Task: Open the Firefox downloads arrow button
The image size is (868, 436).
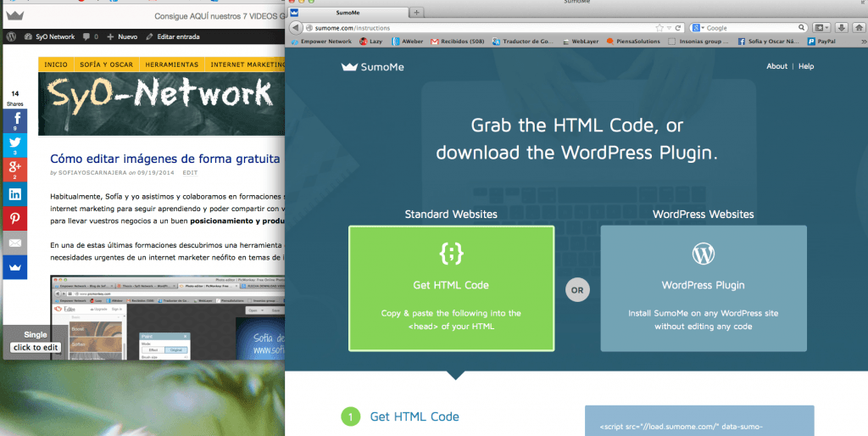Action: pyautogui.click(x=841, y=28)
